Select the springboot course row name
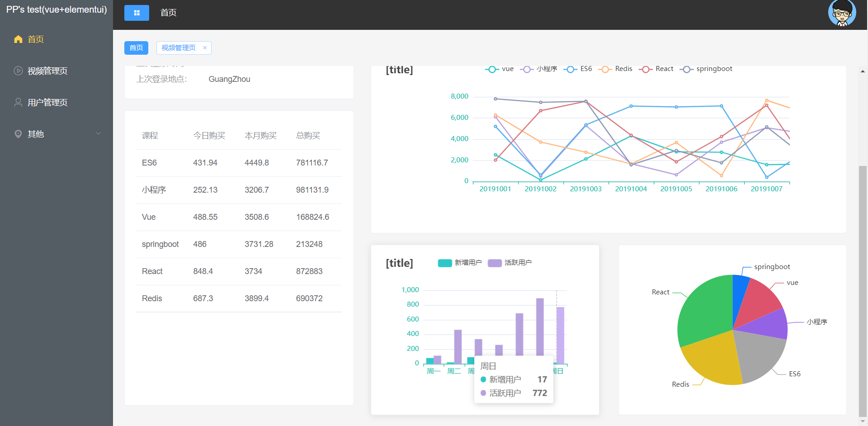This screenshot has height=426, width=868. (x=160, y=244)
